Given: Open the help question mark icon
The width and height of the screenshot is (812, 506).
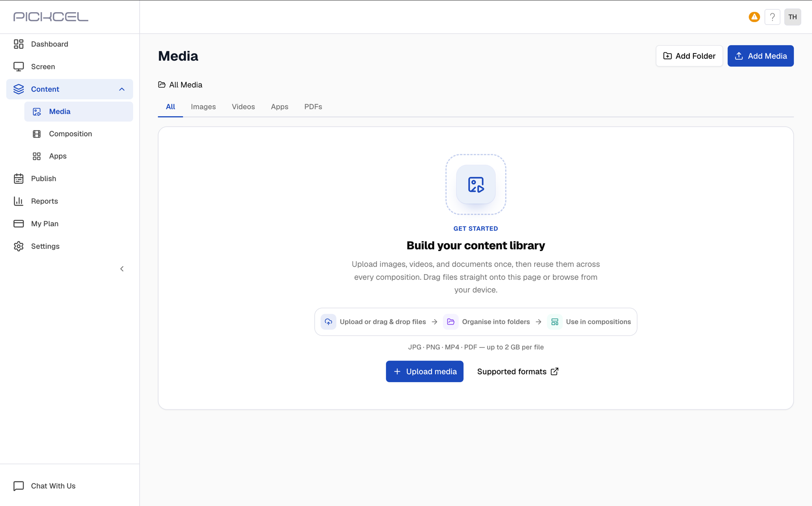Looking at the screenshot, I should point(772,17).
